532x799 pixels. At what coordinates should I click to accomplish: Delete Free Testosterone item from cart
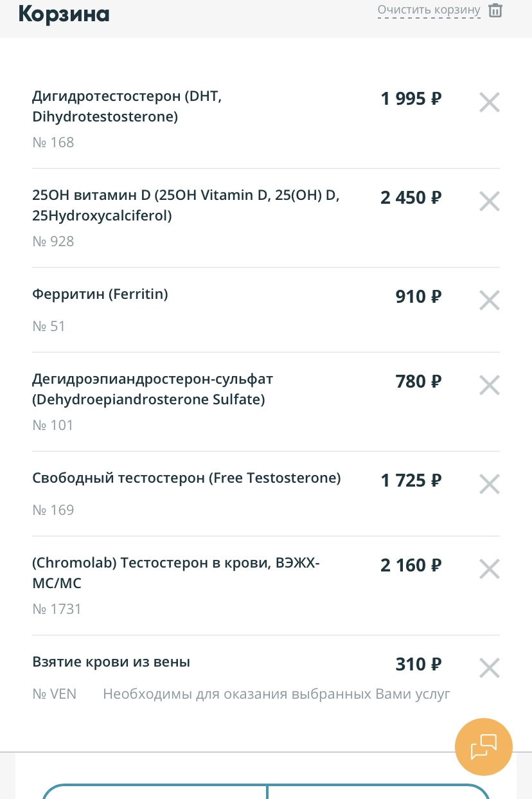tap(489, 484)
